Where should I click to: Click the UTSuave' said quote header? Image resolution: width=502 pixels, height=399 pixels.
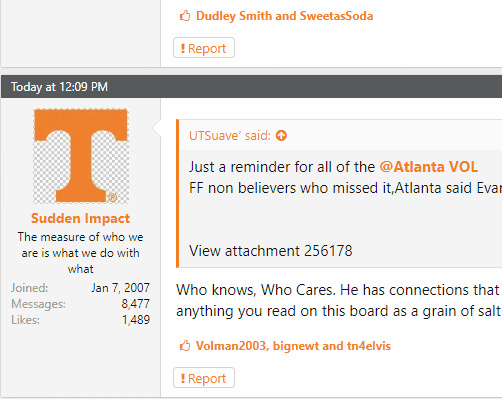point(230,136)
